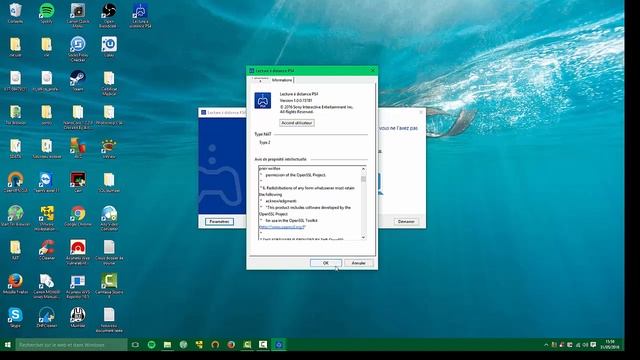Viewport: 640px width, 360px height.
Task: Select the Certificat Médical folder
Action: (x=109, y=83)
